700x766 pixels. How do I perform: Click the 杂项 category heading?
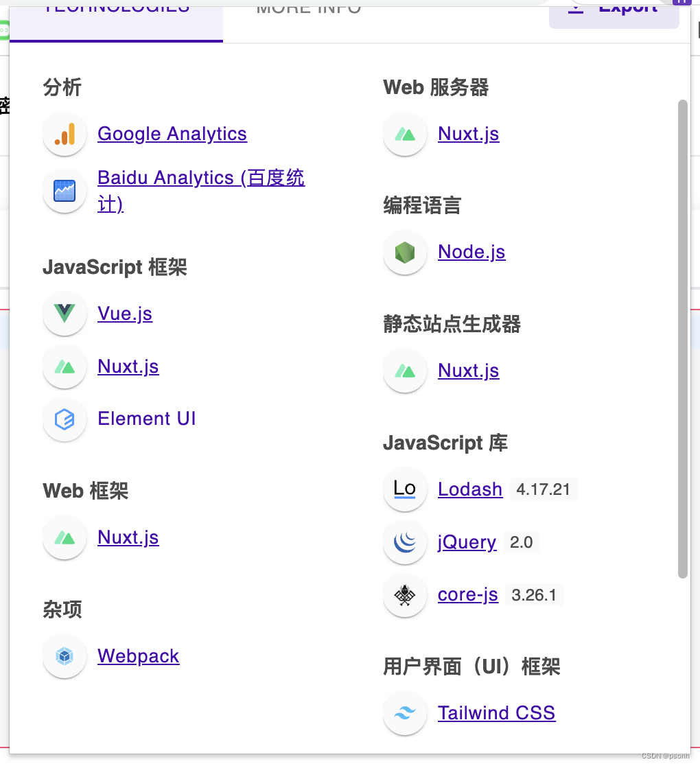[x=62, y=610]
